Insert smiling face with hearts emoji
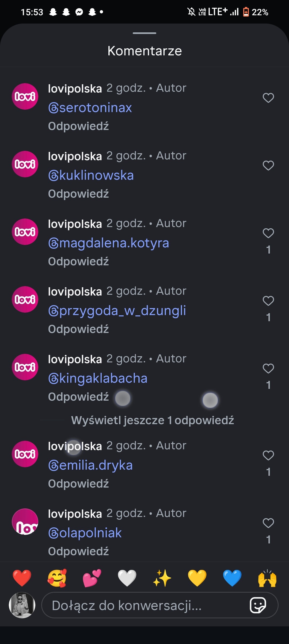Viewport: 289px width, 644px height. 57,578
